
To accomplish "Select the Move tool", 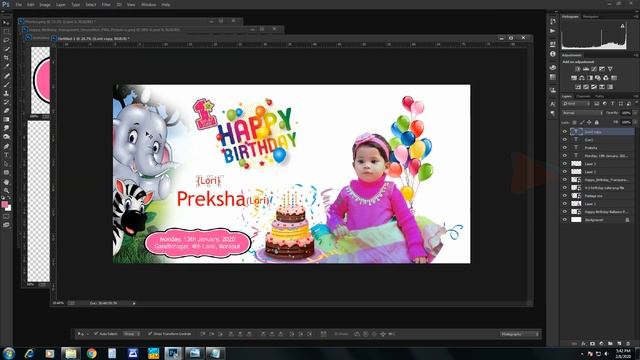I will tap(6, 22).
